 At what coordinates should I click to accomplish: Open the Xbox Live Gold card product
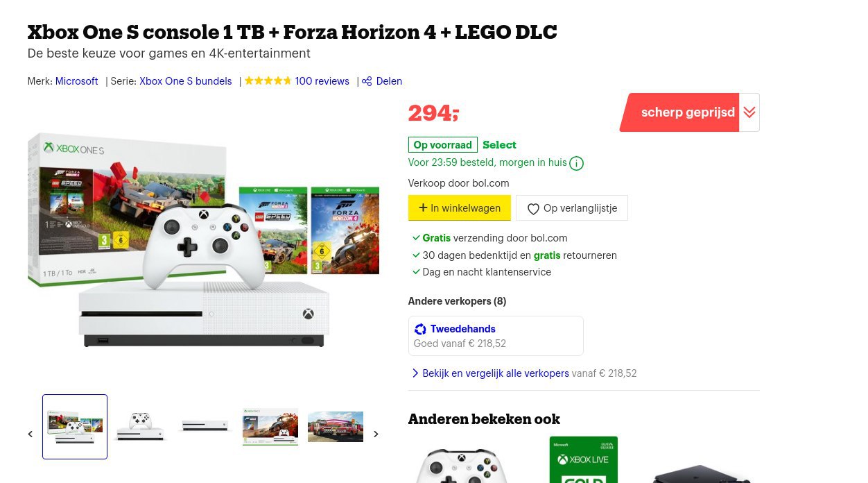pos(584,459)
